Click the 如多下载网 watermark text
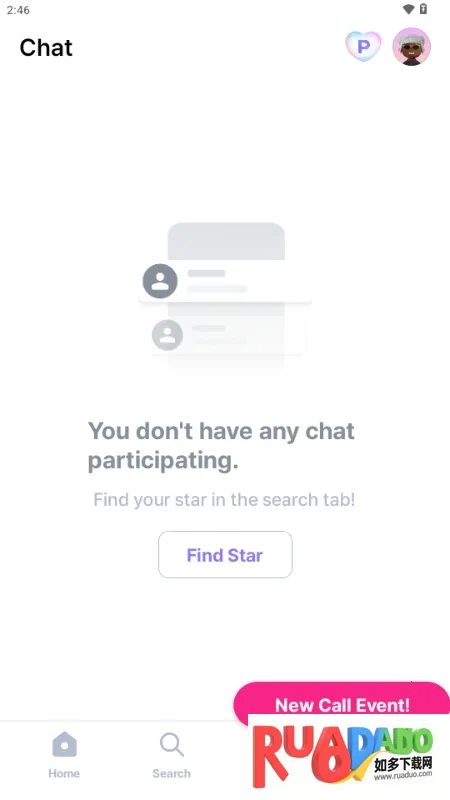Viewport: 450px width, 800px height. 403,764
